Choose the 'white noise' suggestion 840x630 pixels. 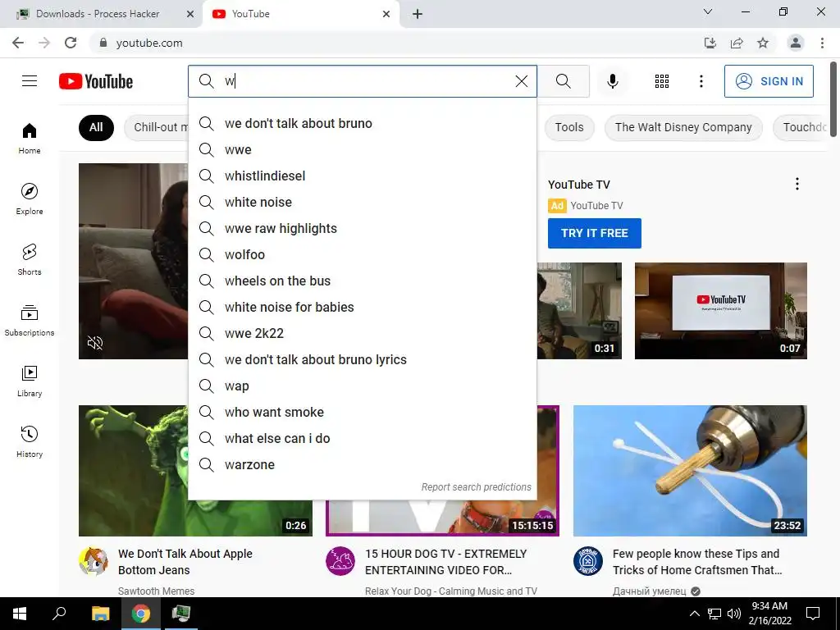coord(362,202)
